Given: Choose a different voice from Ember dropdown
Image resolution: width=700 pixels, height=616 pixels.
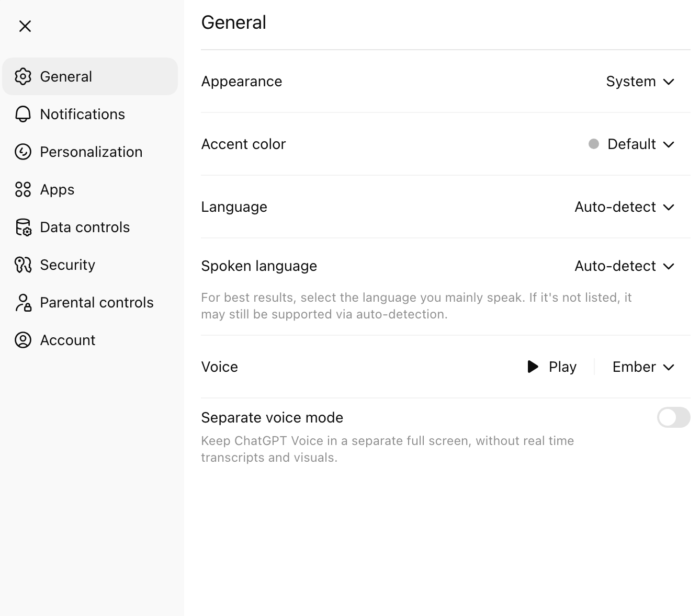Looking at the screenshot, I should point(643,367).
